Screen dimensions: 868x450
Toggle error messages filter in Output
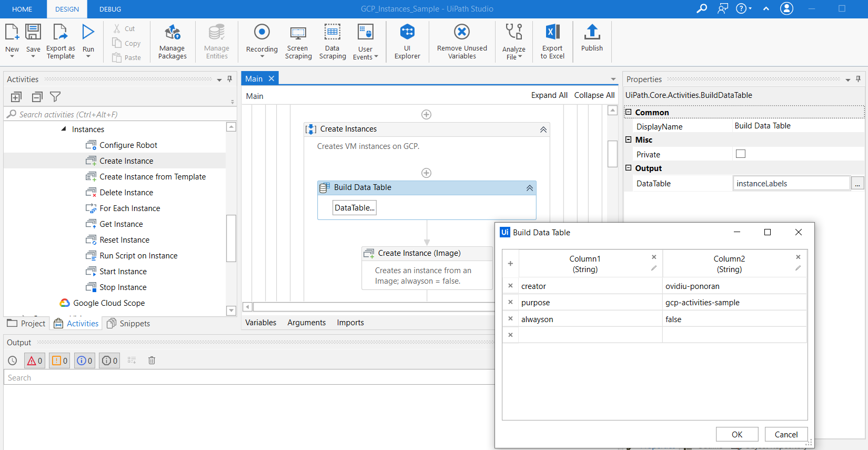pos(35,361)
